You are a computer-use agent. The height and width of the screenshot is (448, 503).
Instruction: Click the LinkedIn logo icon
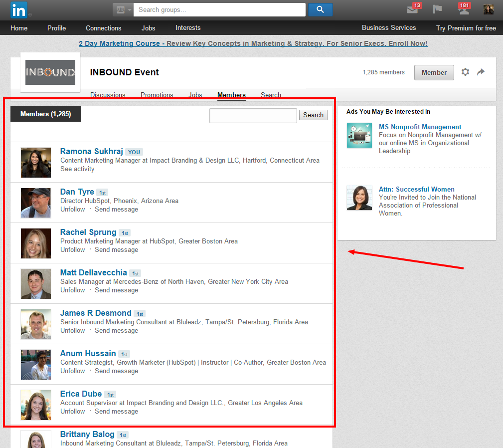coord(18,10)
